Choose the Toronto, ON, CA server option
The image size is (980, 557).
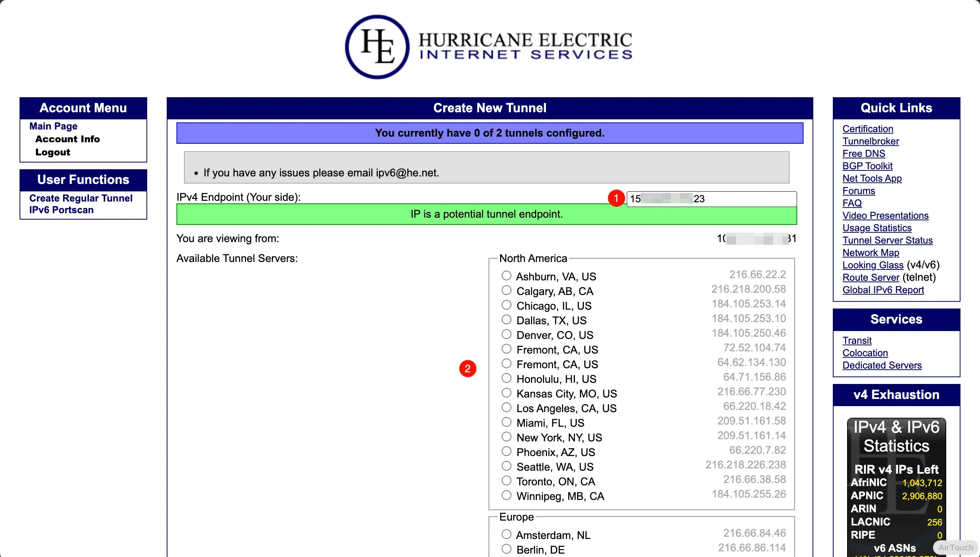click(506, 480)
